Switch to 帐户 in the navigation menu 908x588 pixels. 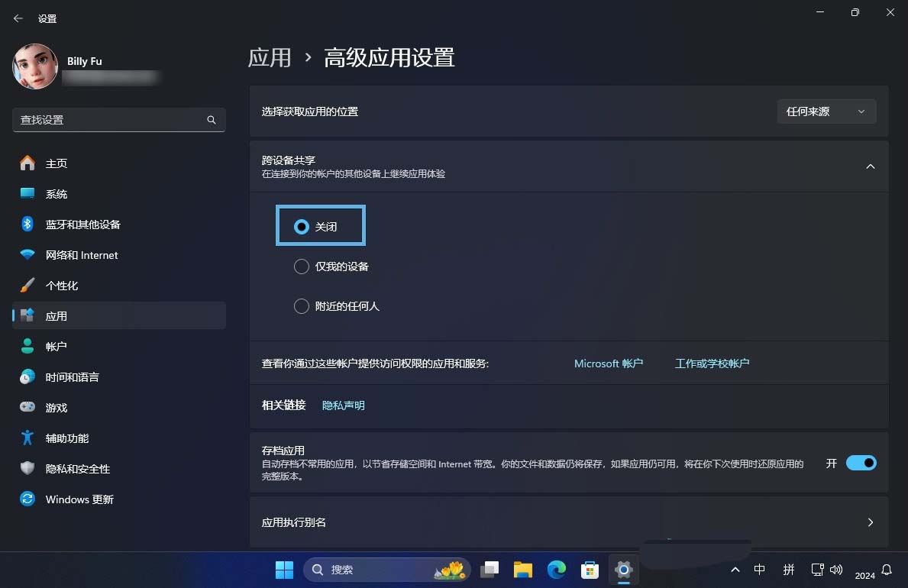click(x=57, y=346)
